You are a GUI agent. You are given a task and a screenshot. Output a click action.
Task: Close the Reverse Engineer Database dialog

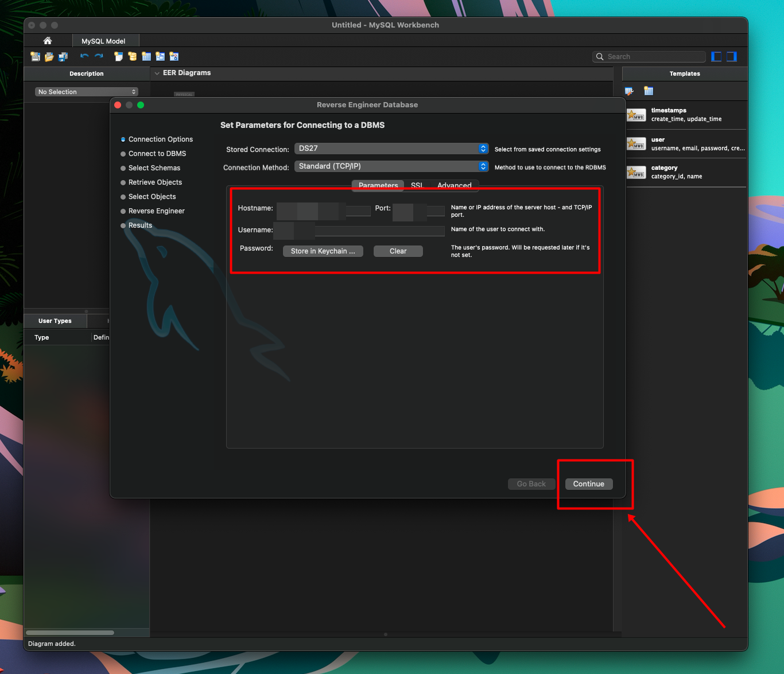118,105
